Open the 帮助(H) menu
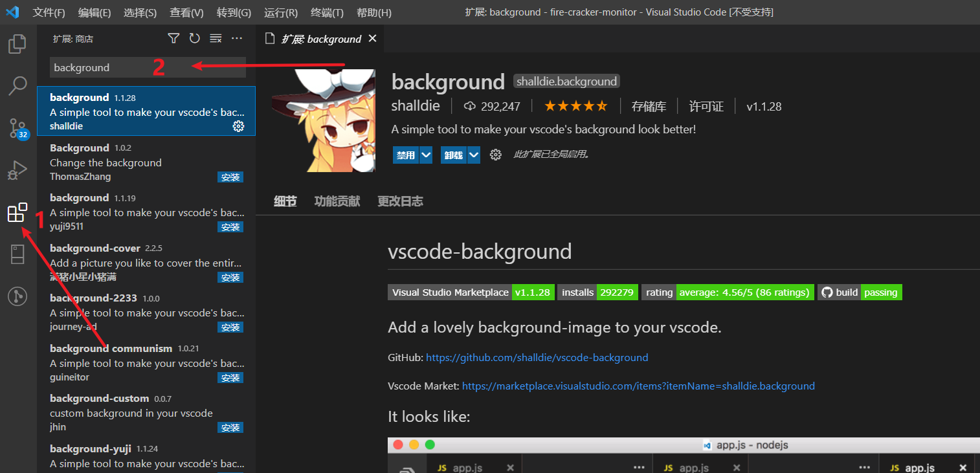This screenshot has width=980, height=473. (373, 12)
